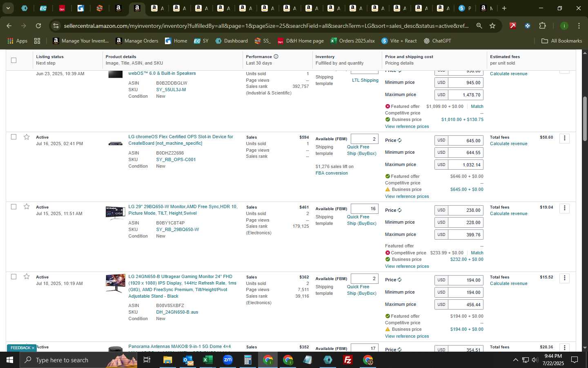Open the All Bookmarks folder

point(561,41)
